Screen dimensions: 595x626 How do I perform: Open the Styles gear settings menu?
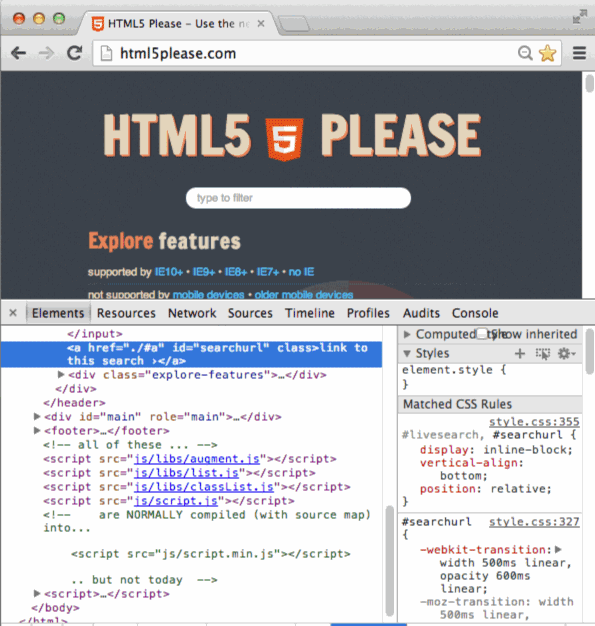pos(566,353)
